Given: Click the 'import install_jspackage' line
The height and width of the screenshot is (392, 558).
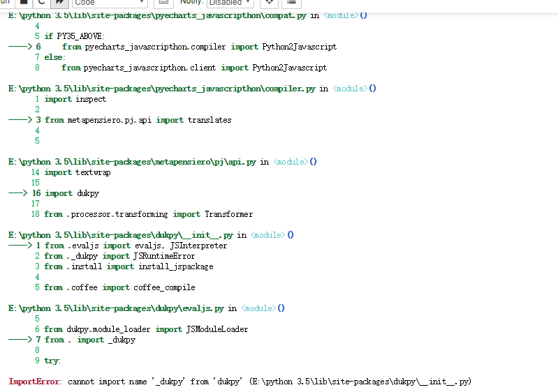Looking at the screenshot, I should (129, 266).
